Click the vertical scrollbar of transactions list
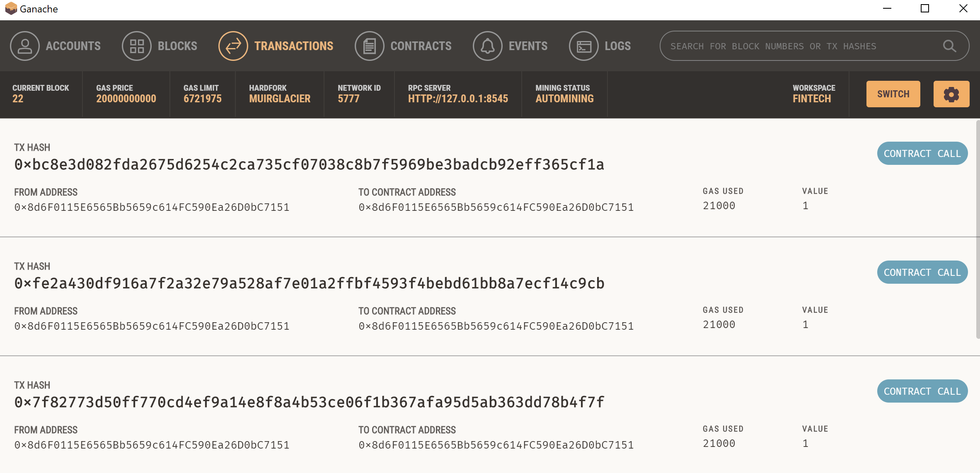980x473 pixels. (x=978, y=229)
